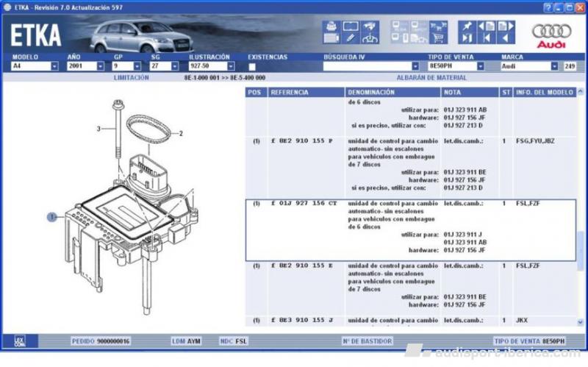Click the NDC FSL status entry

(233, 341)
